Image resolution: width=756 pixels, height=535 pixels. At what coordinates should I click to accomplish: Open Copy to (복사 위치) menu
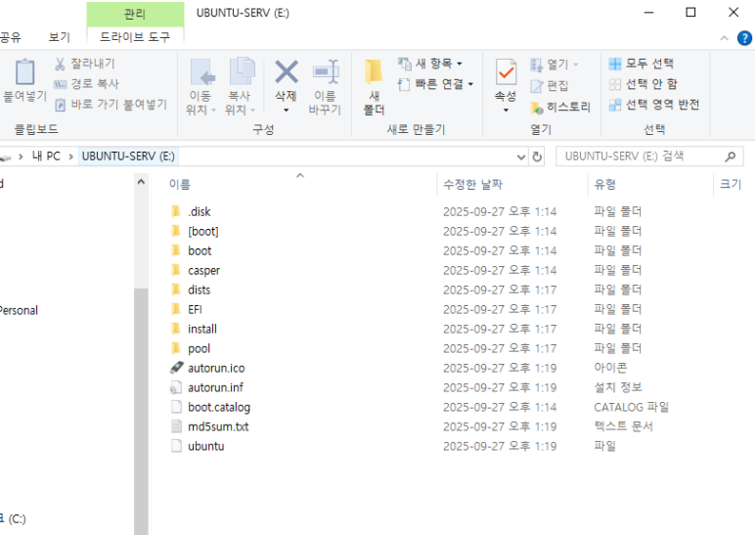click(x=240, y=87)
